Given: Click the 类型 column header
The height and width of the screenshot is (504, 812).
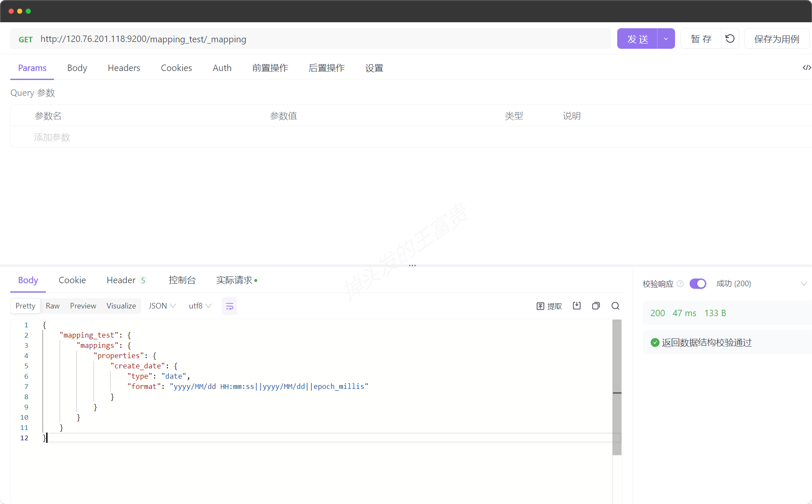Looking at the screenshot, I should point(514,116).
